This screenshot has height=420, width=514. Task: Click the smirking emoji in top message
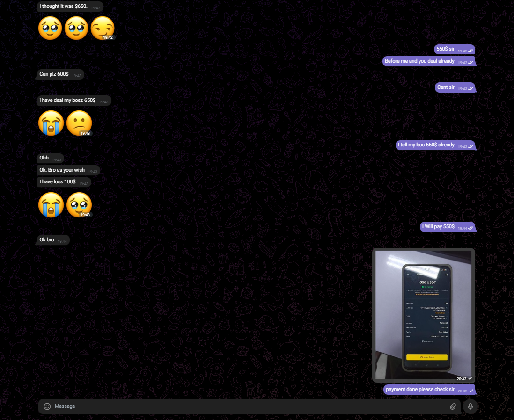[x=102, y=28]
